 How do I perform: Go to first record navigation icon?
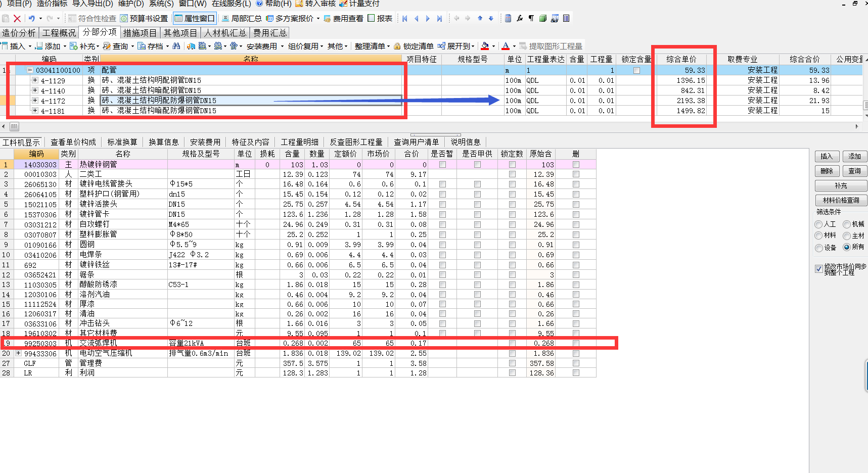pos(405,18)
